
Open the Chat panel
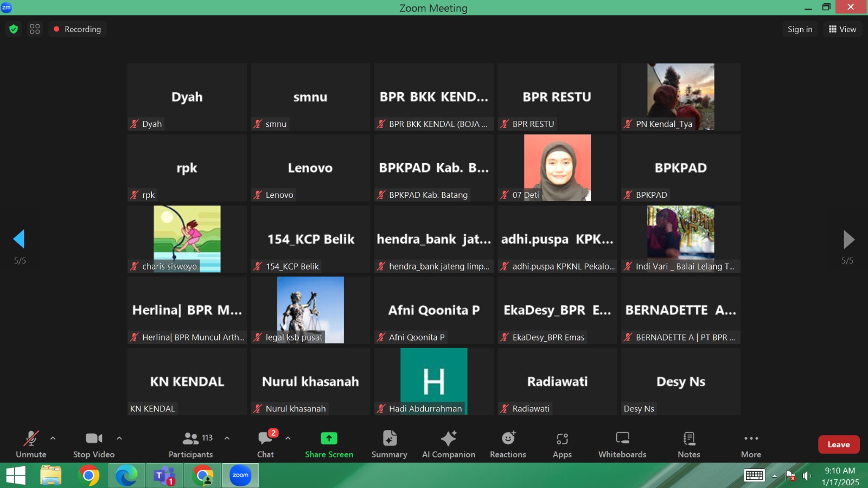coord(265,444)
